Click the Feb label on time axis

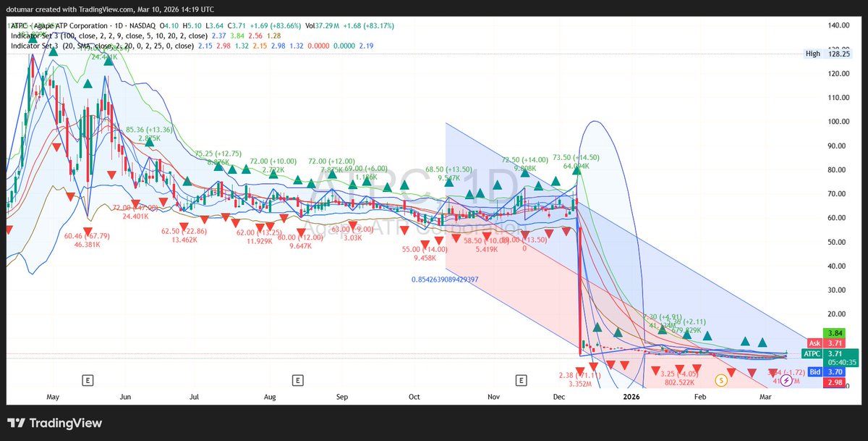click(700, 398)
